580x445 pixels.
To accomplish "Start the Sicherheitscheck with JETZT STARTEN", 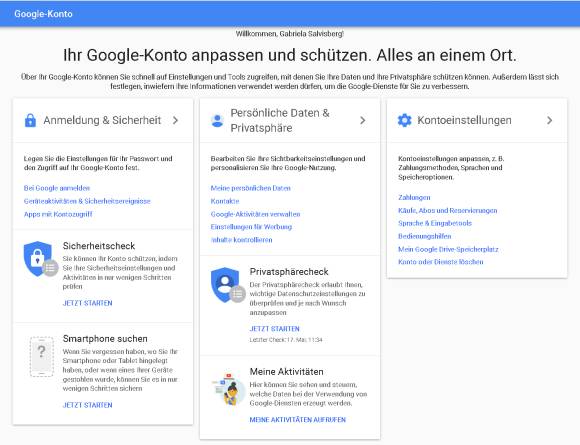I will point(87,303).
